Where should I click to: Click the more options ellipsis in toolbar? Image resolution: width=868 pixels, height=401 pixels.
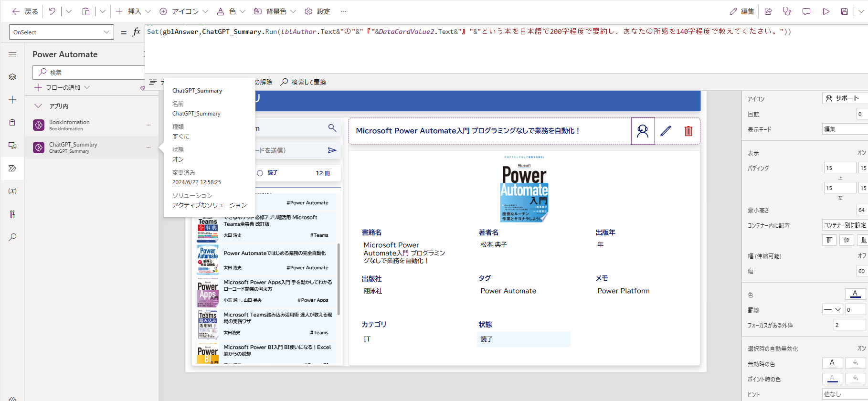pyautogui.click(x=344, y=11)
